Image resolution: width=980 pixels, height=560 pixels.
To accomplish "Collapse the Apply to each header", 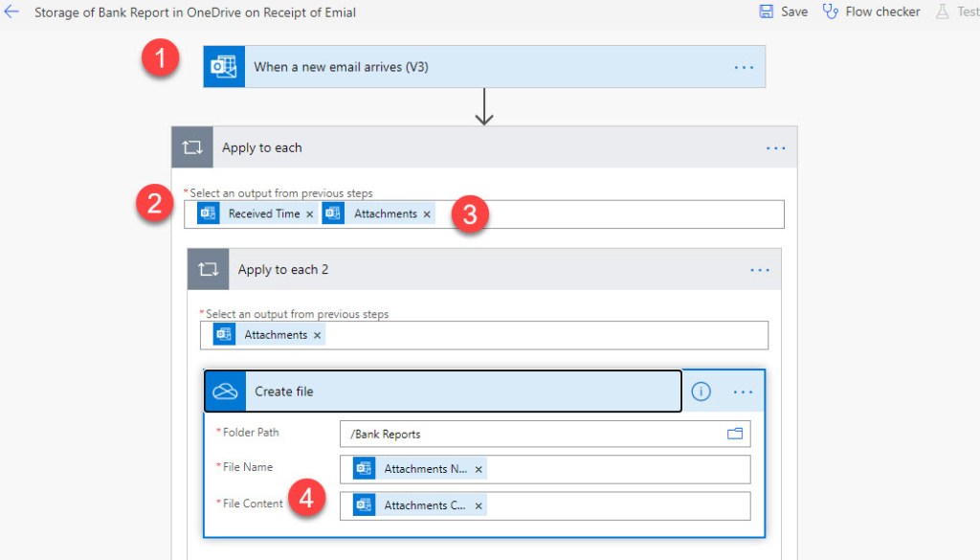I will (261, 147).
